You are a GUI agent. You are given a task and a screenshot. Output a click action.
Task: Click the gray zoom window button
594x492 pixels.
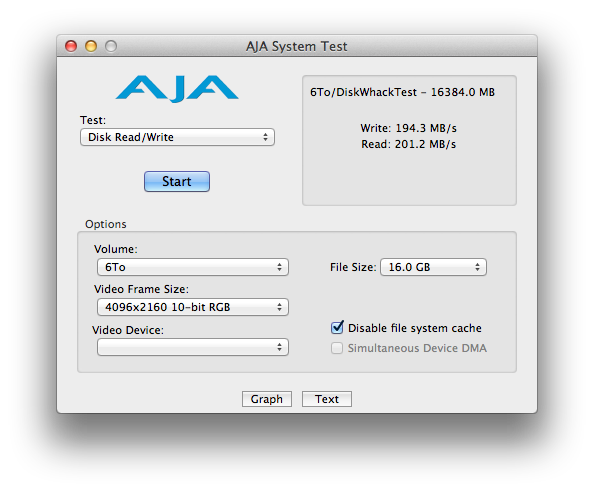(111, 46)
